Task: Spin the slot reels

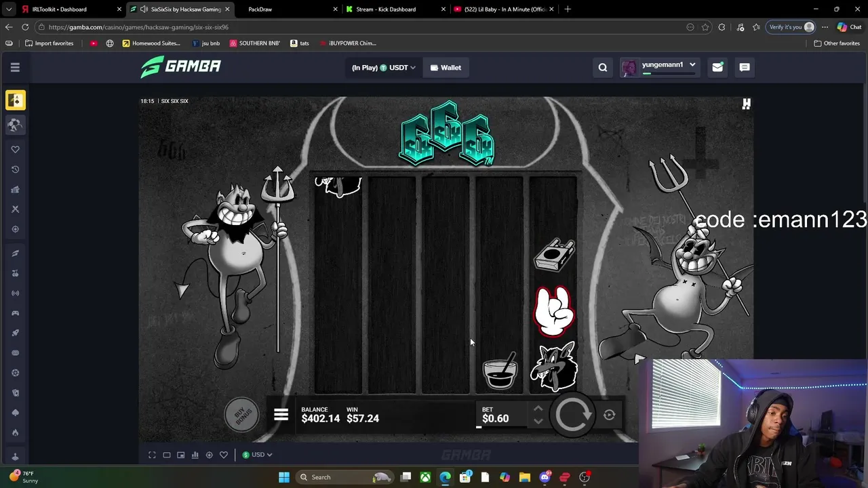Action: [572, 415]
